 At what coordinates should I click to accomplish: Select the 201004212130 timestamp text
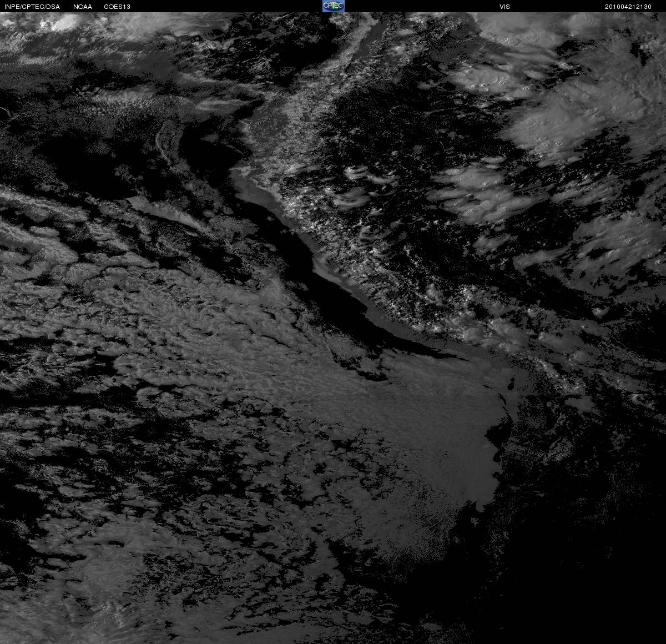tap(628, 7)
